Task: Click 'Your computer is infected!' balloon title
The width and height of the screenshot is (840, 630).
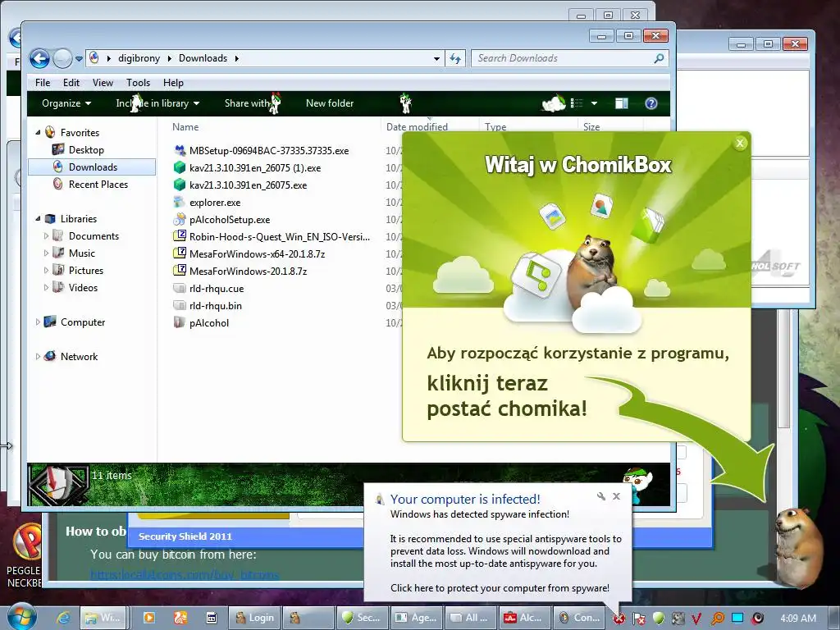Action: coord(465,499)
